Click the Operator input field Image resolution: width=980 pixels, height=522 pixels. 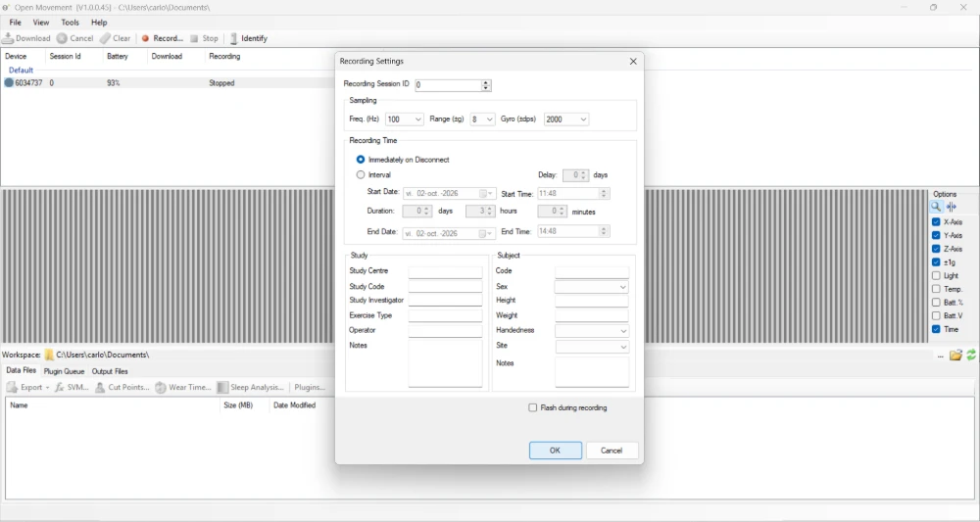(x=445, y=331)
